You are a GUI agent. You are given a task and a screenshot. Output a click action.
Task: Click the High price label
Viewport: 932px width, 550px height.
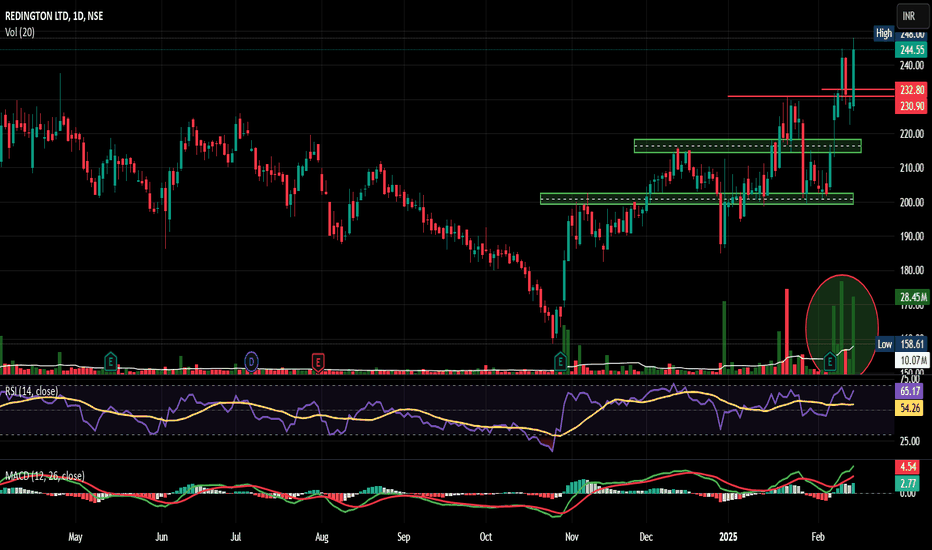(884, 33)
